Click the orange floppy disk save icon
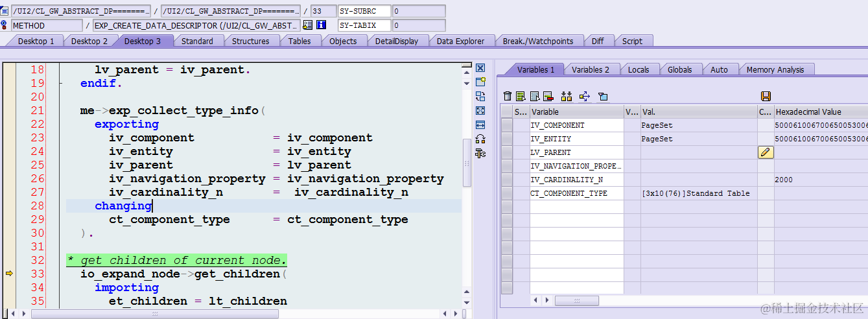Image resolution: width=868 pixels, height=319 pixels. (x=766, y=96)
